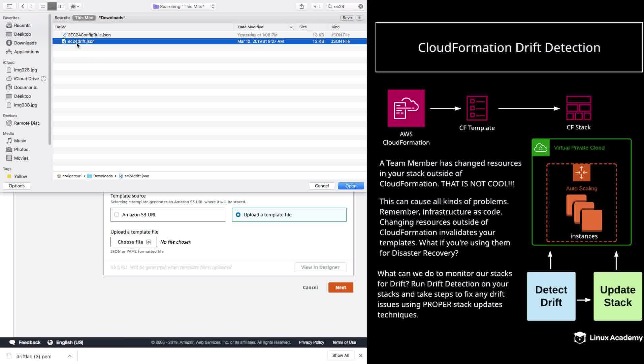Select img038.jpg in the sidebar
The image size is (644, 364).
[x=26, y=105]
